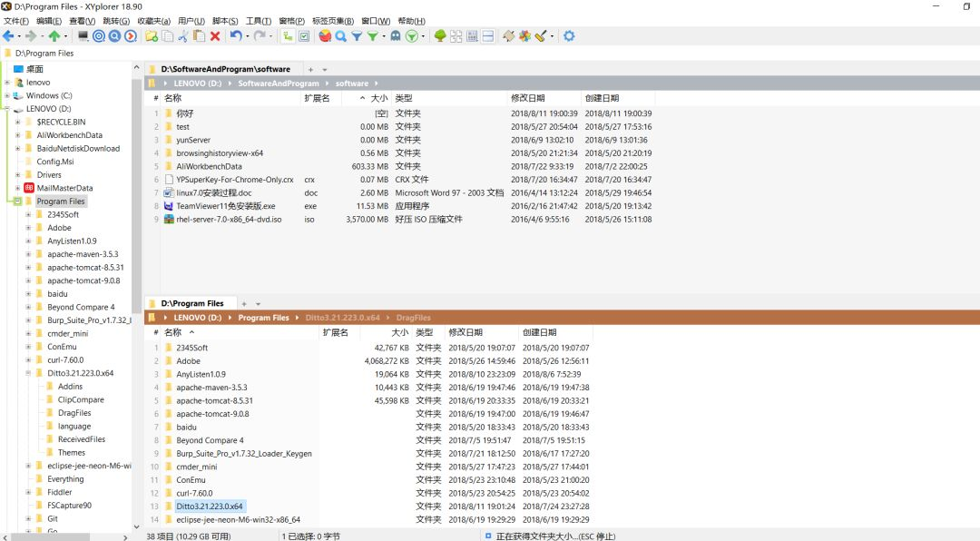
Task: Collapse the Ditto3.21.223.0x64 tree node
Action: [28, 373]
